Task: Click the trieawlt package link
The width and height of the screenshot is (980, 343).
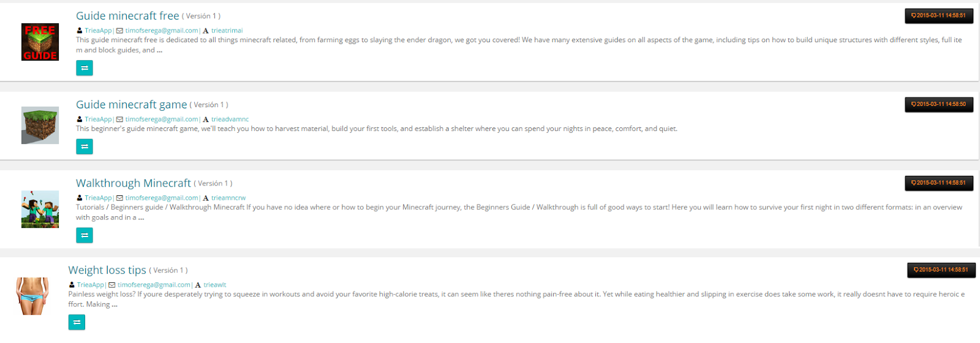Action: coord(215,285)
